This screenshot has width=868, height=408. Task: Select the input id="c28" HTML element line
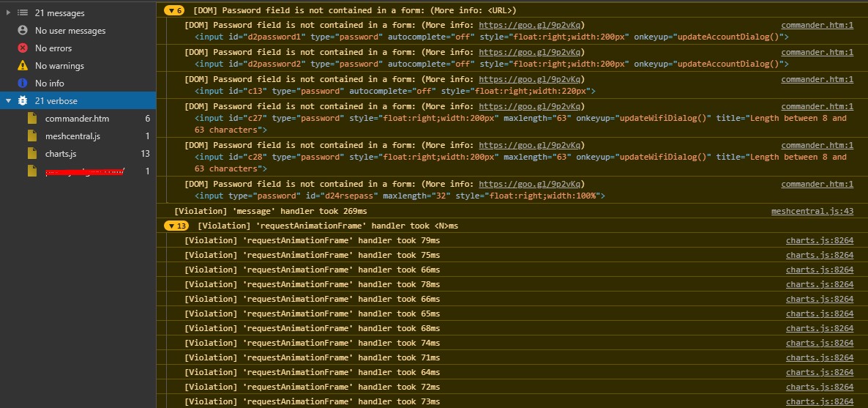tap(520, 163)
